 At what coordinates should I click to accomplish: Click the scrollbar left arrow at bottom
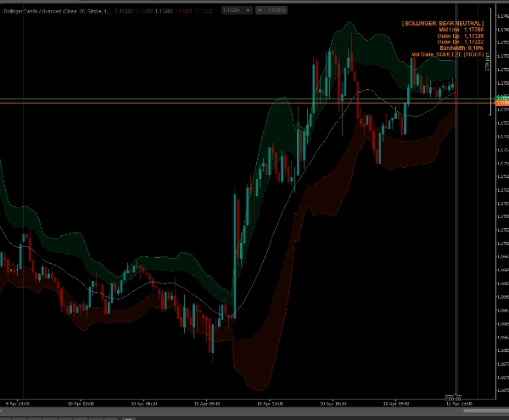[x=2, y=411]
